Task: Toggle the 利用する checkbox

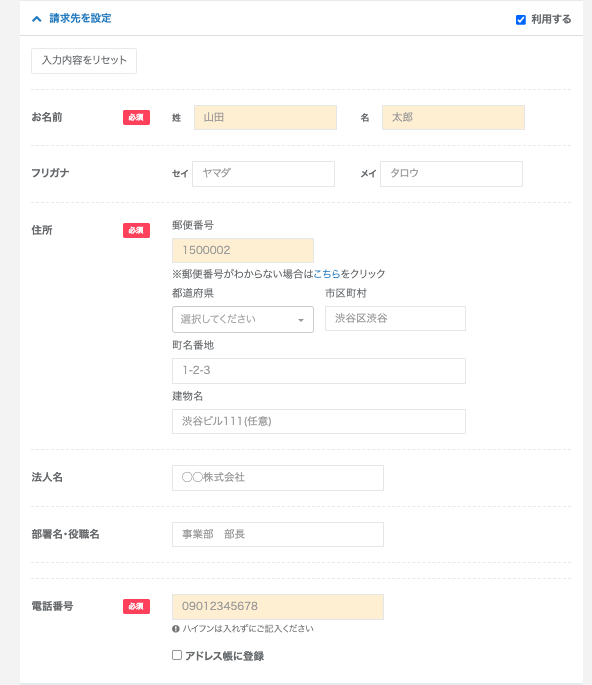Action: point(520,20)
